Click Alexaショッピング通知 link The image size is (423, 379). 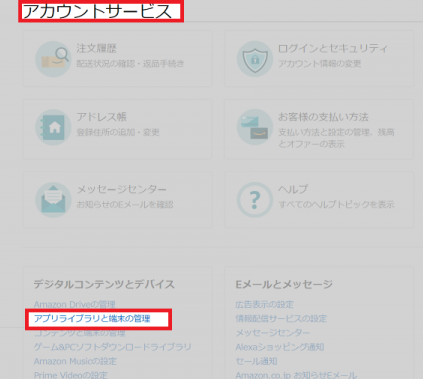[x=280, y=347]
